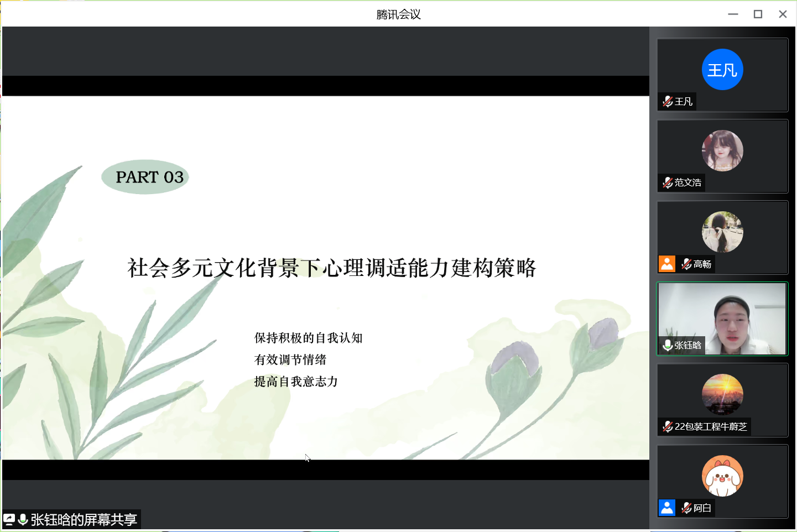Maximize the 腾讯会议 window
The height and width of the screenshot is (532, 797).
(x=758, y=14)
